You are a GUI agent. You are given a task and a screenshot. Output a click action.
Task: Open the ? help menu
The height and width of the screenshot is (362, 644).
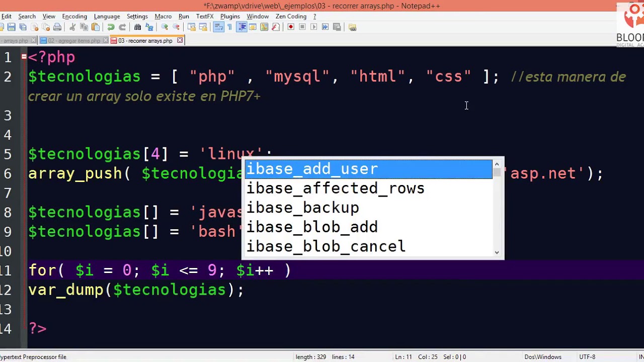314,16
